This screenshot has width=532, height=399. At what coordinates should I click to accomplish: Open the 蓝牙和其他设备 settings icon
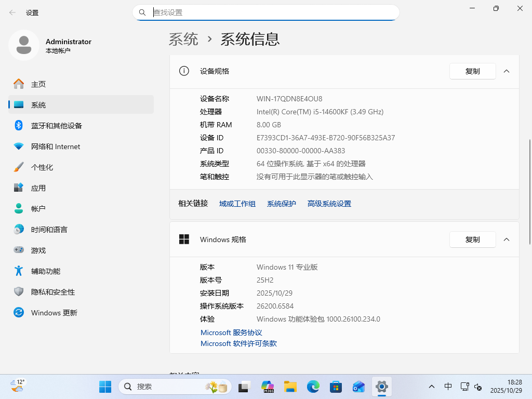(x=18, y=125)
